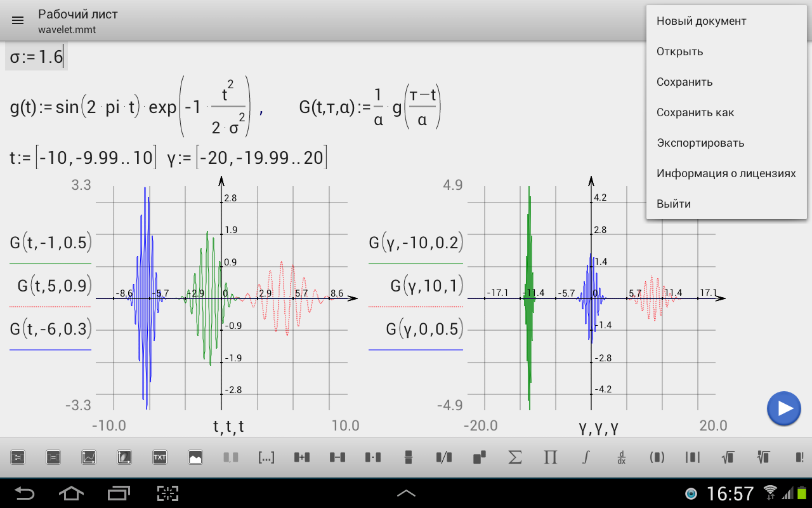Insert the absolute value operator
812x508 pixels.
pyautogui.click(x=693, y=457)
